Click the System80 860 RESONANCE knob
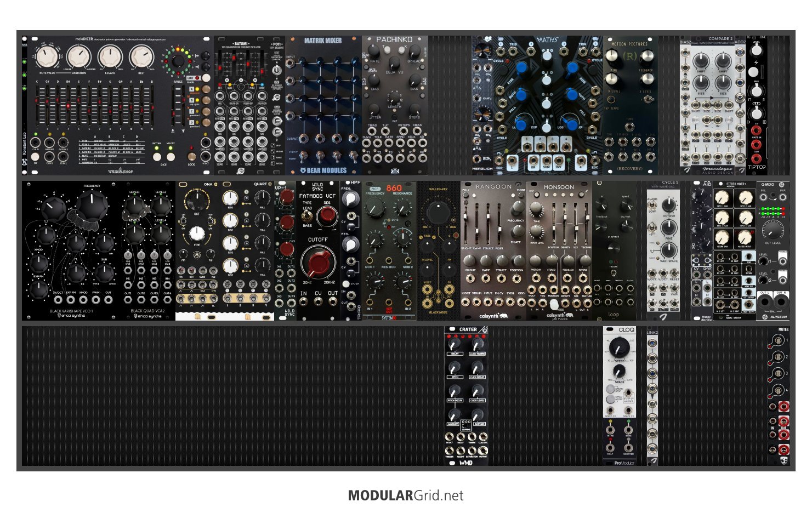 tap(402, 207)
